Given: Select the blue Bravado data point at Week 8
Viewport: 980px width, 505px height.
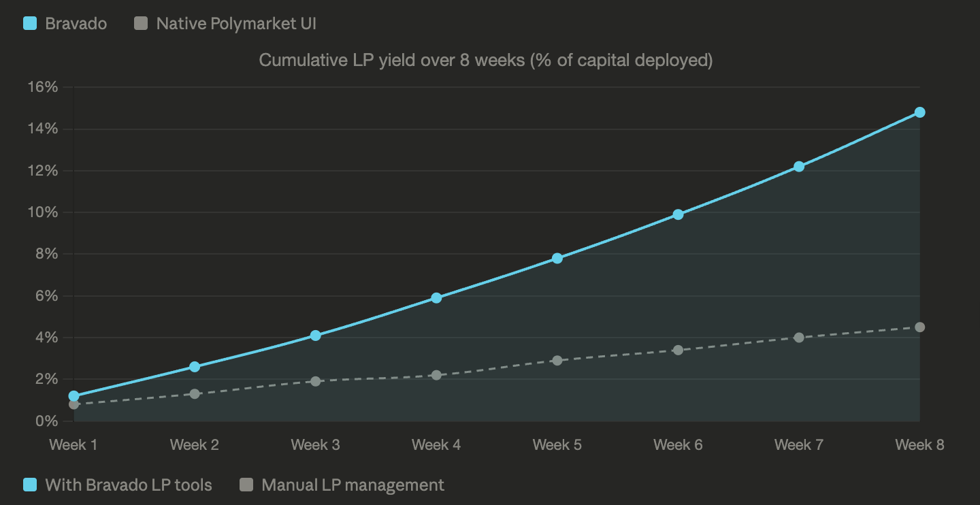Looking at the screenshot, I should tap(919, 112).
